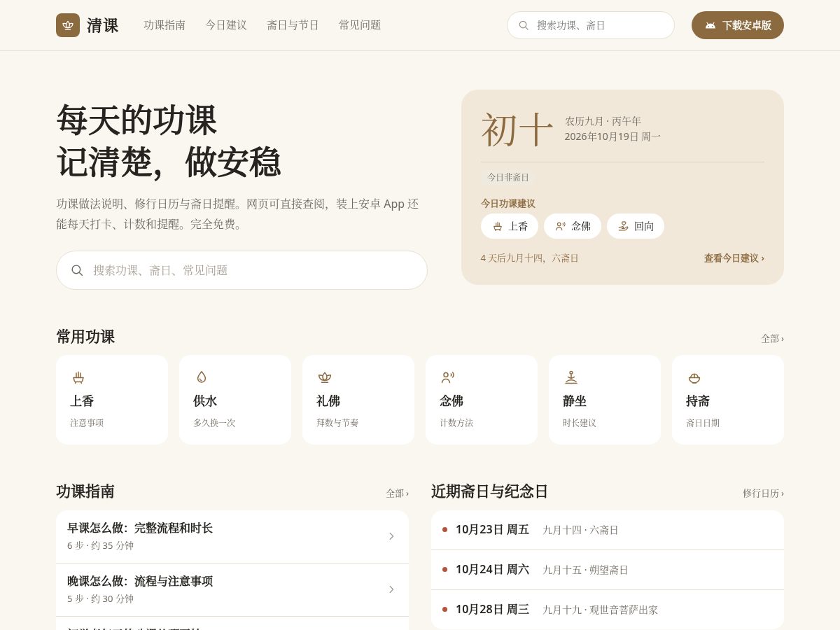Select the 10月24日 周六 fasting day row
The image size is (840, 630).
[x=608, y=570]
